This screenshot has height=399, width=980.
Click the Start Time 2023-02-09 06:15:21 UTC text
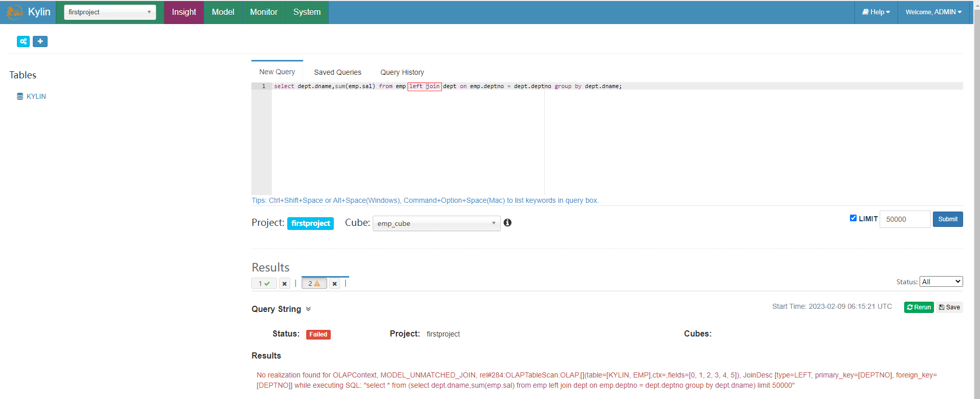point(832,306)
